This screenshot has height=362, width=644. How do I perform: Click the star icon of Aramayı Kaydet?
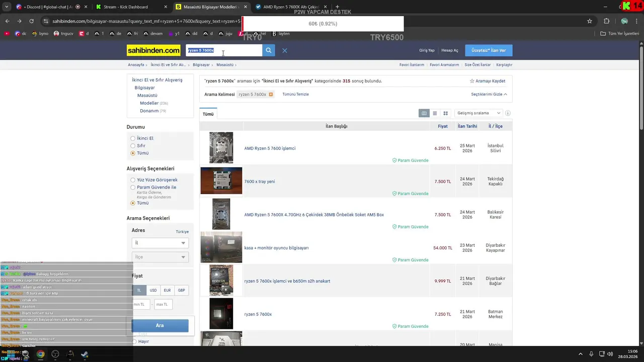[x=472, y=81]
